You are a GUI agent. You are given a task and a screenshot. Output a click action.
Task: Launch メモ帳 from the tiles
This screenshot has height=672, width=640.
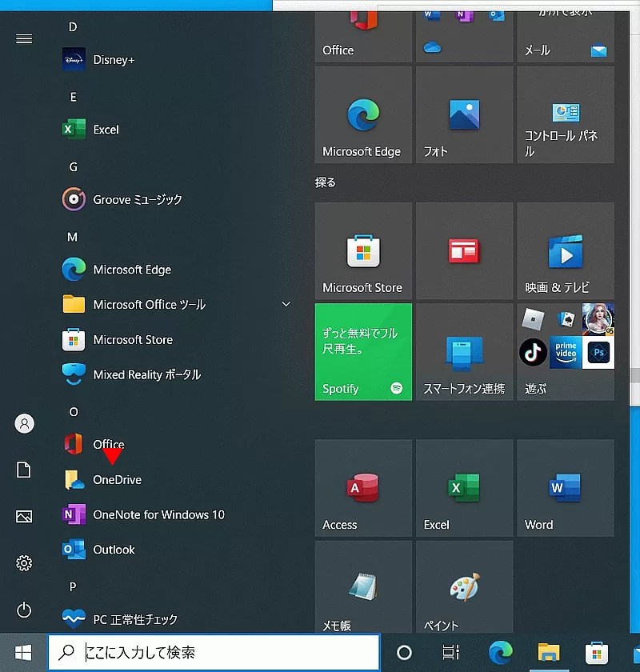coord(363,588)
